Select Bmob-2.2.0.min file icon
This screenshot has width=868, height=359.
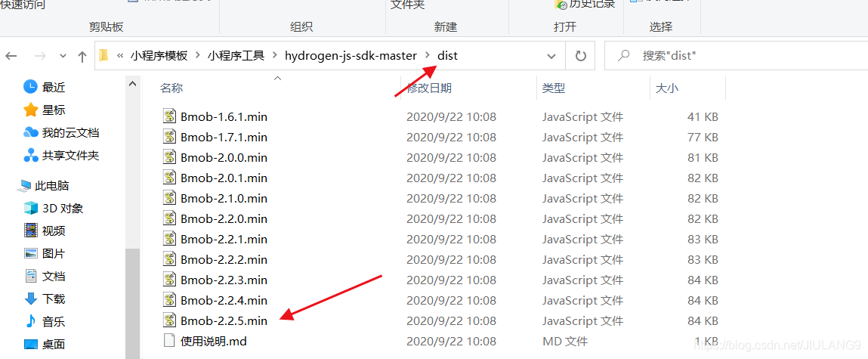click(169, 218)
